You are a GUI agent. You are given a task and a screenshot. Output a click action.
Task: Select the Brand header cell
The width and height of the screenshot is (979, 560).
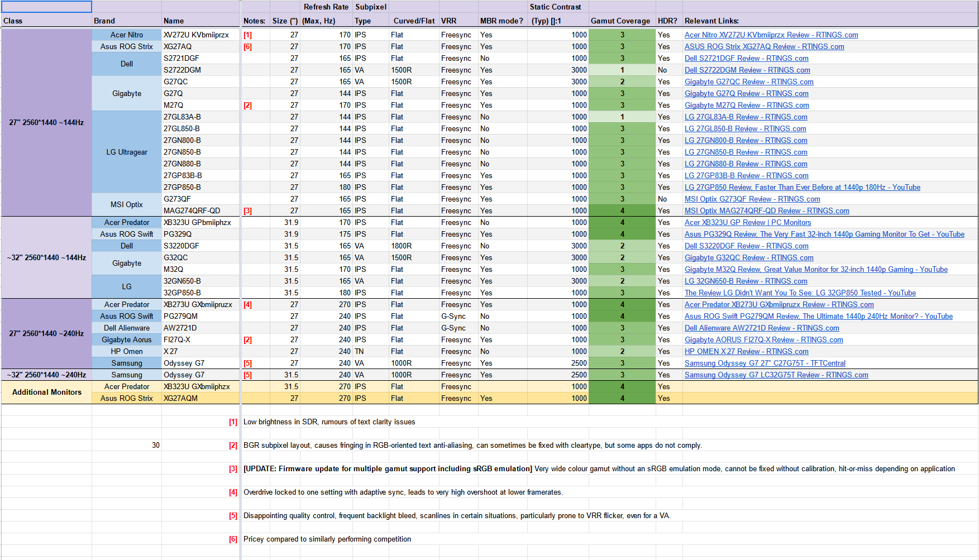tap(127, 21)
